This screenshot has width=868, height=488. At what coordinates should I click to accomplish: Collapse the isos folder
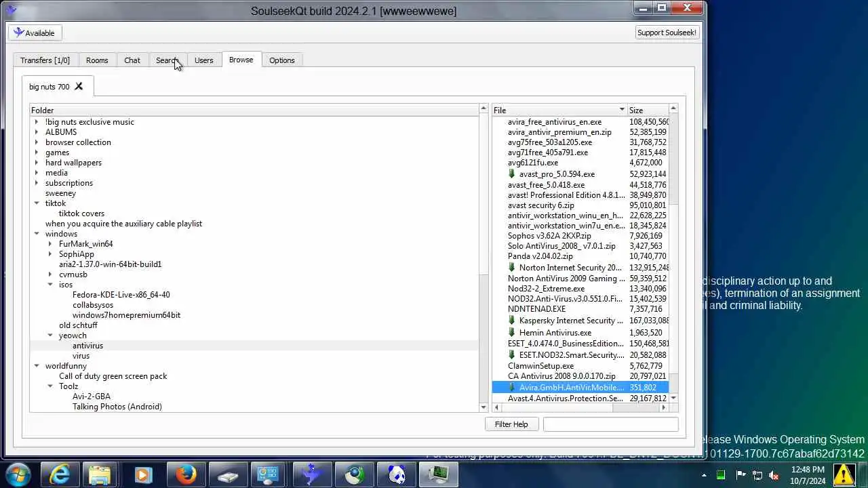coord(50,285)
